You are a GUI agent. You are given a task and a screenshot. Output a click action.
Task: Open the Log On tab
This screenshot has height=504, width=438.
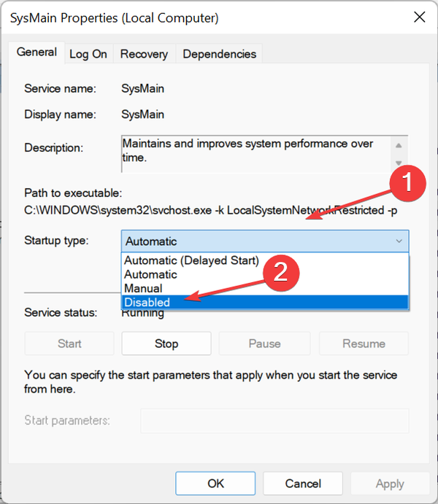click(x=88, y=54)
